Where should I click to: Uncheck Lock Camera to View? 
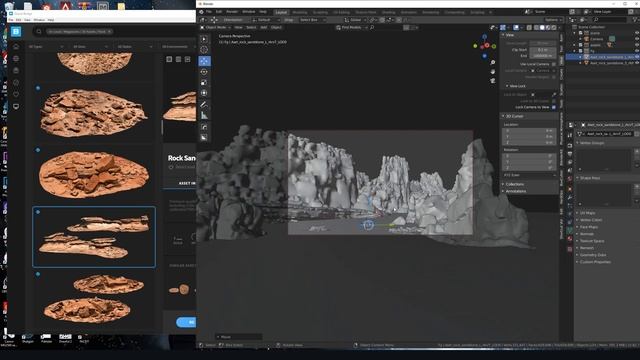[x=553, y=107]
